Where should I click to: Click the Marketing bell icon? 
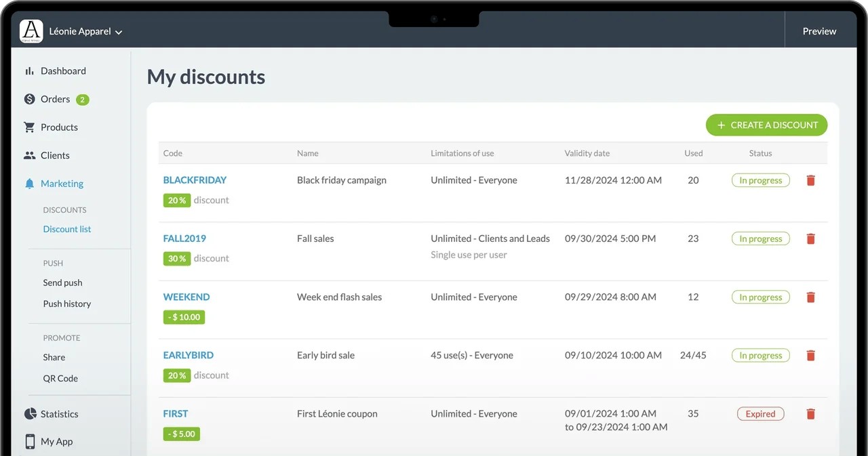pos(29,184)
